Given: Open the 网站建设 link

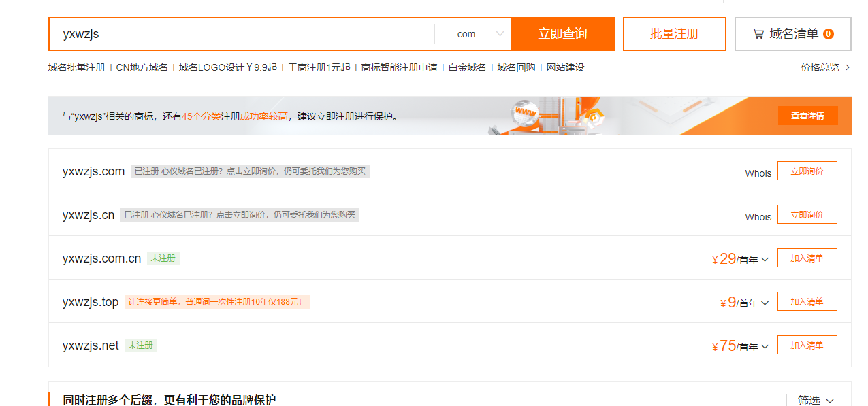Looking at the screenshot, I should tap(566, 67).
